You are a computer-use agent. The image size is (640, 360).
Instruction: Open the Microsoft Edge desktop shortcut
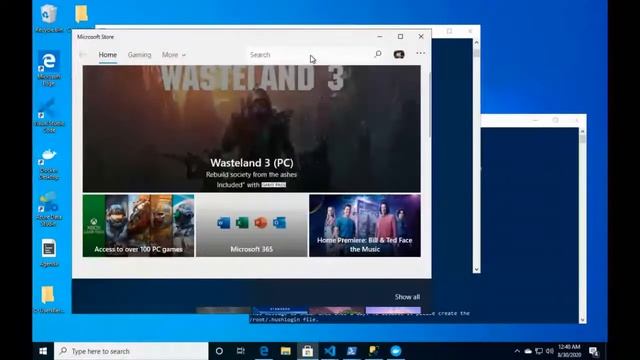pos(49,68)
